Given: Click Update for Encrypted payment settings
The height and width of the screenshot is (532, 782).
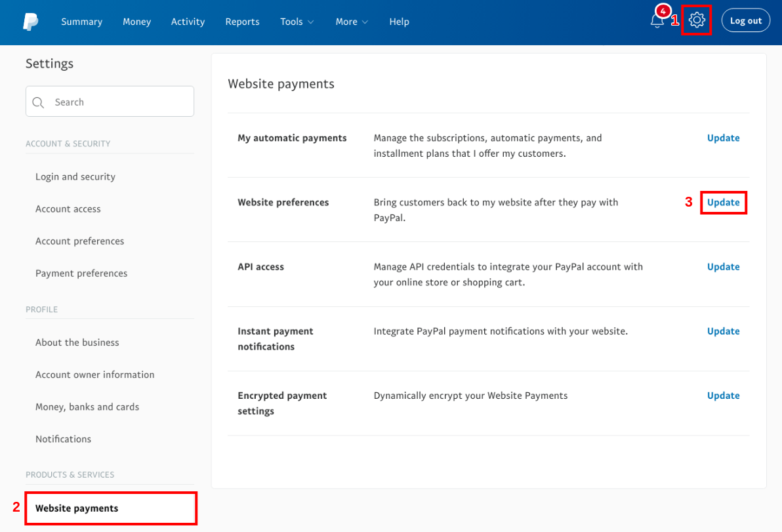Looking at the screenshot, I should pos(723,396).
